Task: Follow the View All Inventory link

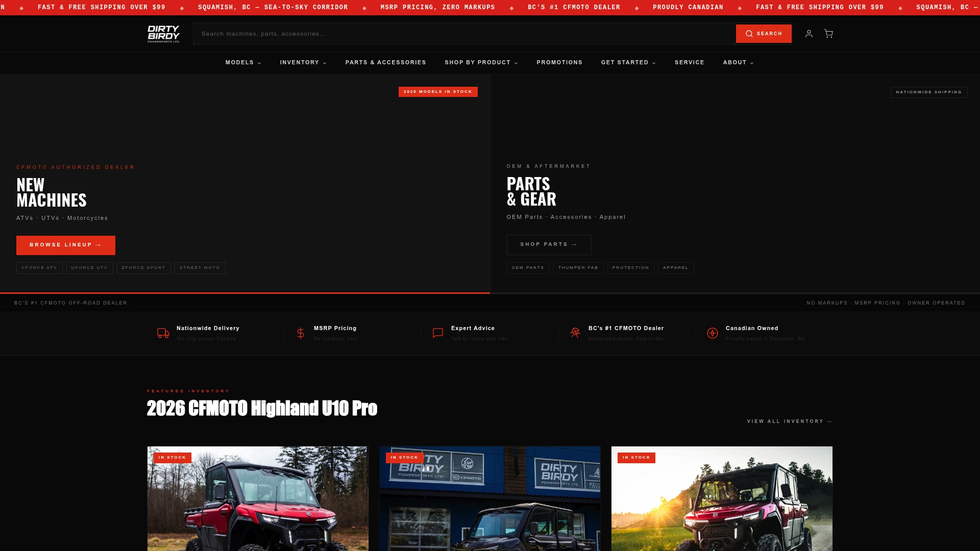Action: coord(790,421)
